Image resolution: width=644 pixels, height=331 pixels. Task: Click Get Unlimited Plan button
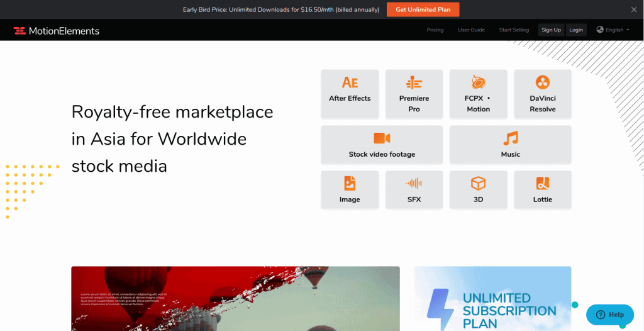pos(423,9)
